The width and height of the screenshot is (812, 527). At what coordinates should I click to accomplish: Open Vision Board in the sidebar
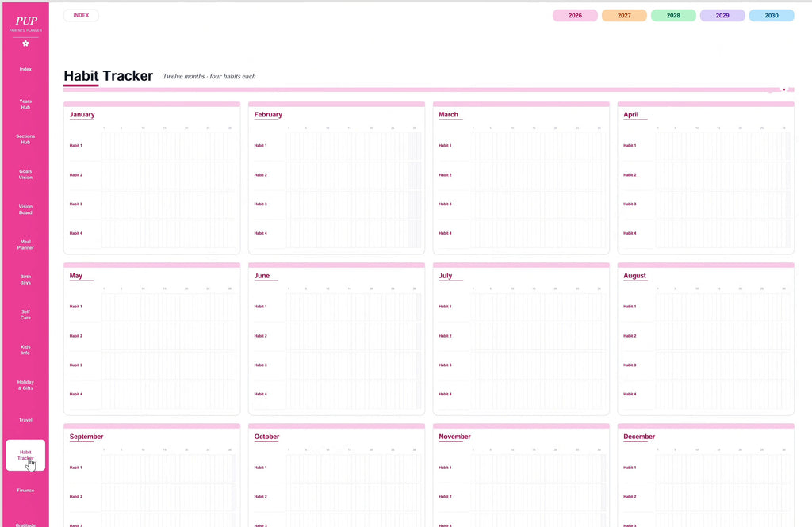coord(25,209)
